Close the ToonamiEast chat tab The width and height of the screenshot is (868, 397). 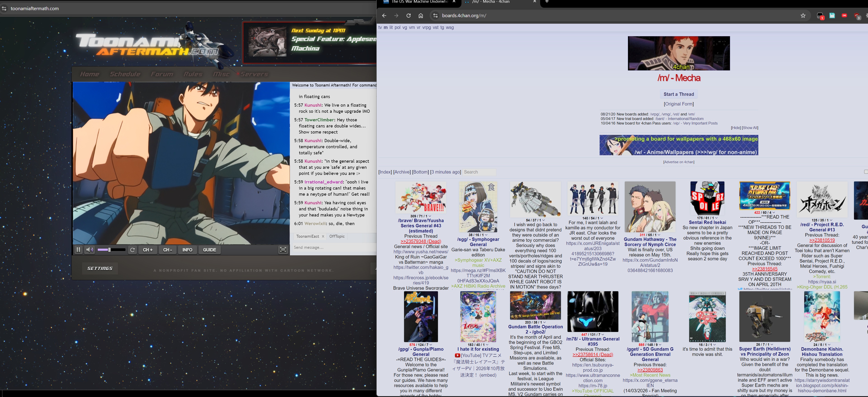[x=323, y=236]
